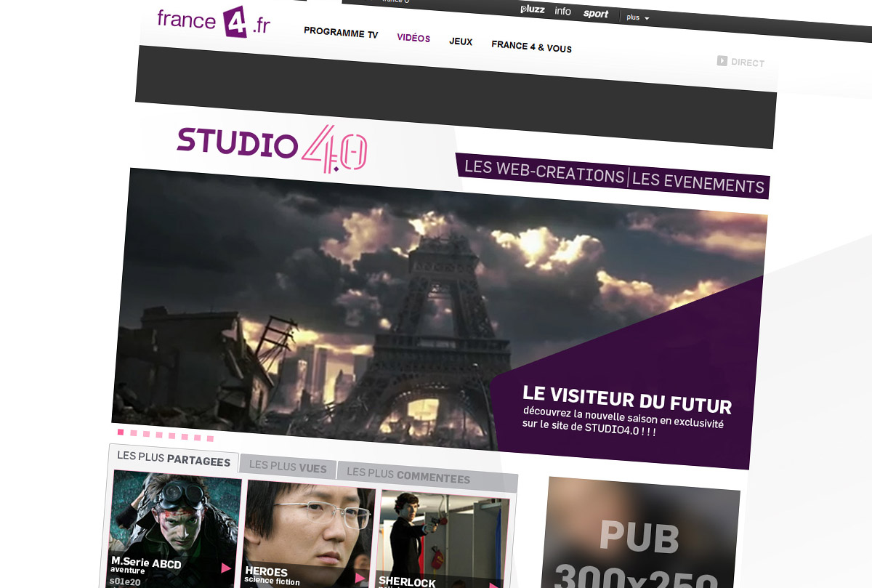Select the last carousel dot

pos(210,438)
